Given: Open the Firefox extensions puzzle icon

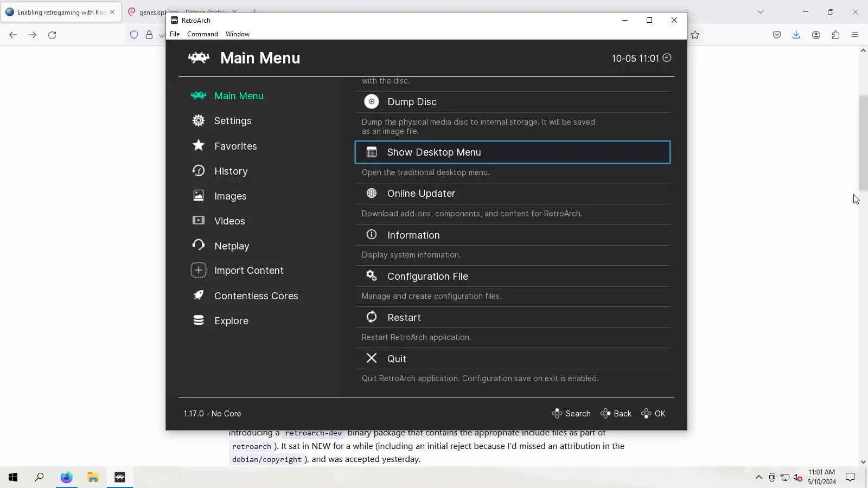Looking at the screenshot, I should click(835, 35).
